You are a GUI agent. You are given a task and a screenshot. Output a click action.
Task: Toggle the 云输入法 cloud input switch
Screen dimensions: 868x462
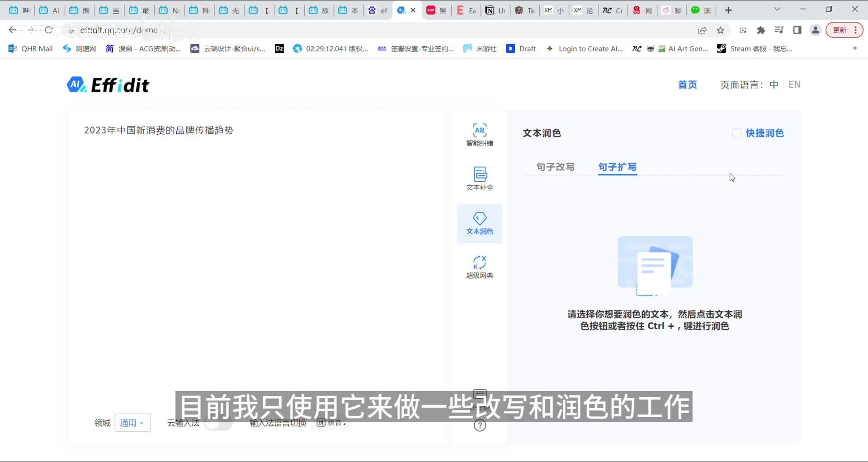[218, 423]
